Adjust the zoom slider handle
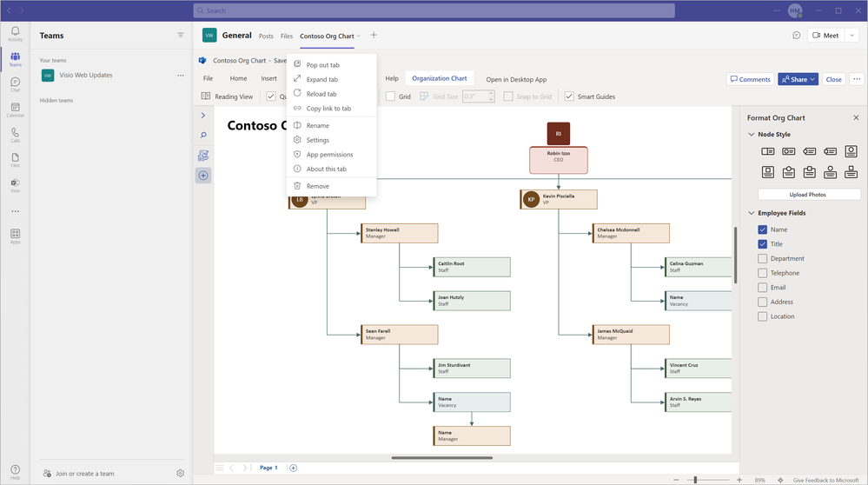 [x=695, y=480]
